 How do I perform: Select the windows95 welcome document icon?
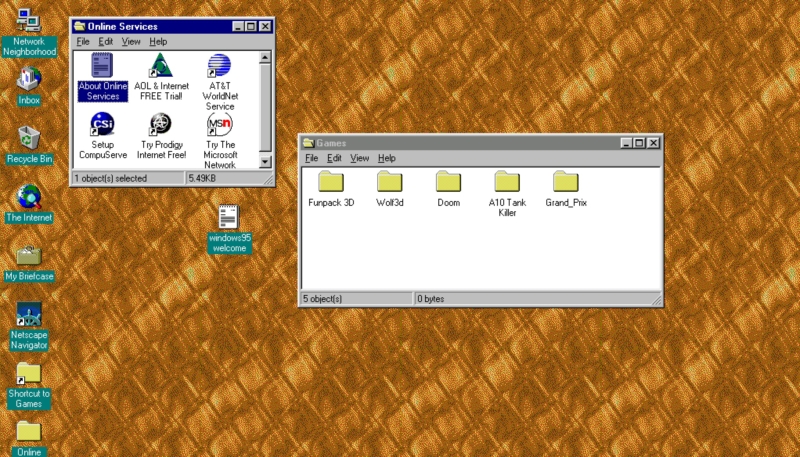click(228, 217)
